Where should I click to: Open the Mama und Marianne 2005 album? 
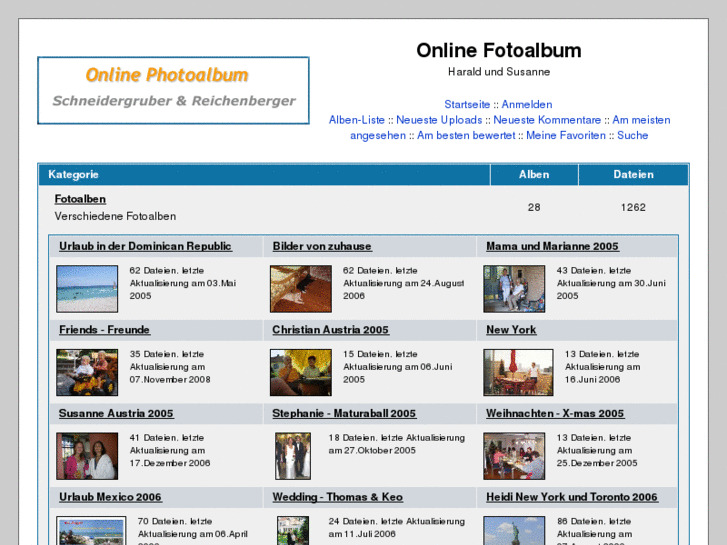[552, 246]
